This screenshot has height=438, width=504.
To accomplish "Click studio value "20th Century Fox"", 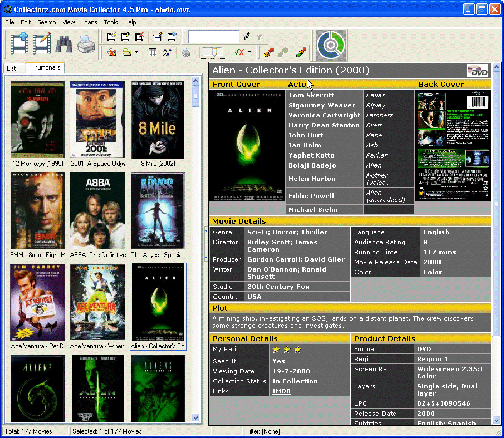I will pos(278,287).
